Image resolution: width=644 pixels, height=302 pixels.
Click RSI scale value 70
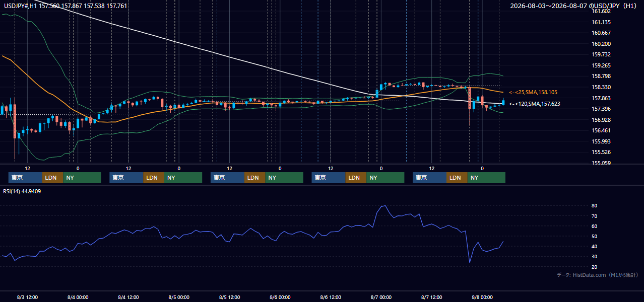click(x=594, y=216)
